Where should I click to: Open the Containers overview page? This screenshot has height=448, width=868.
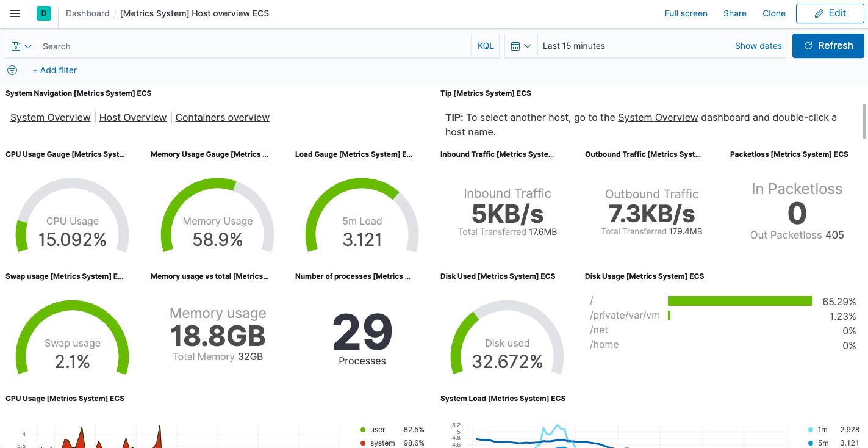coord(222,117)
